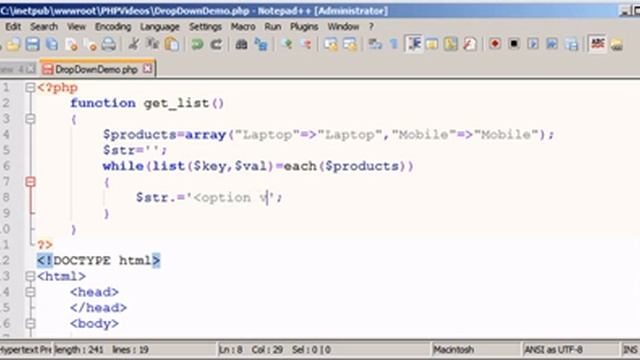Collapse the red while-loop fold marker on line 7
Screen dimensions: 640x360
click(30, 182)
